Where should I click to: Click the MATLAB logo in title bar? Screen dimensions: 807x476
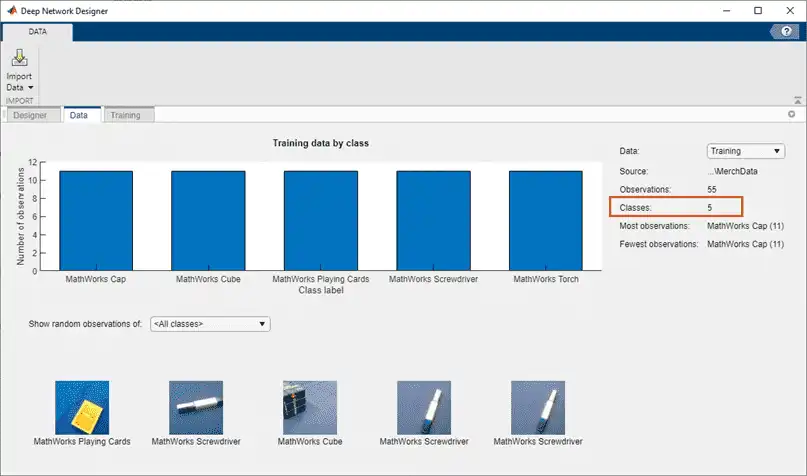pos(11,10)
